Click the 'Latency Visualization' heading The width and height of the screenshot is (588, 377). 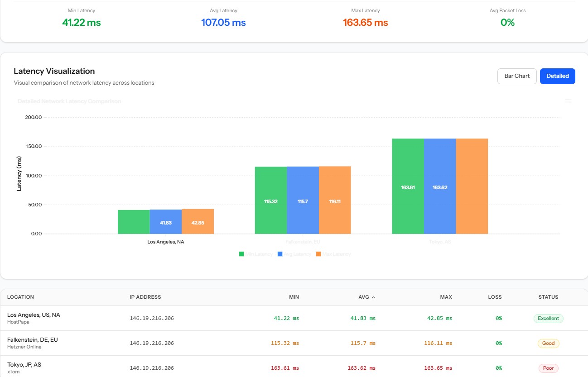(x=54, y=71)
